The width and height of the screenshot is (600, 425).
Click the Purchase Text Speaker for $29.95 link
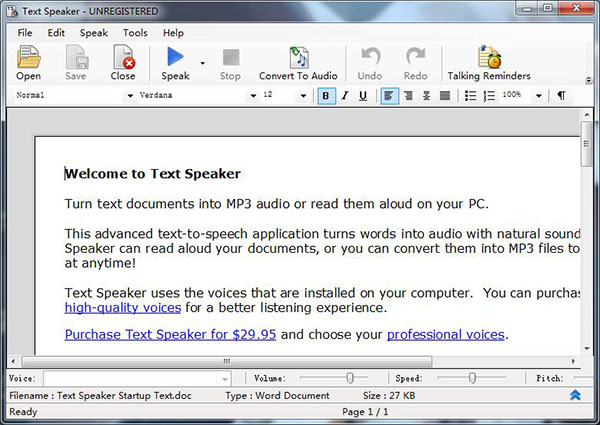click(x=170, y=334)
